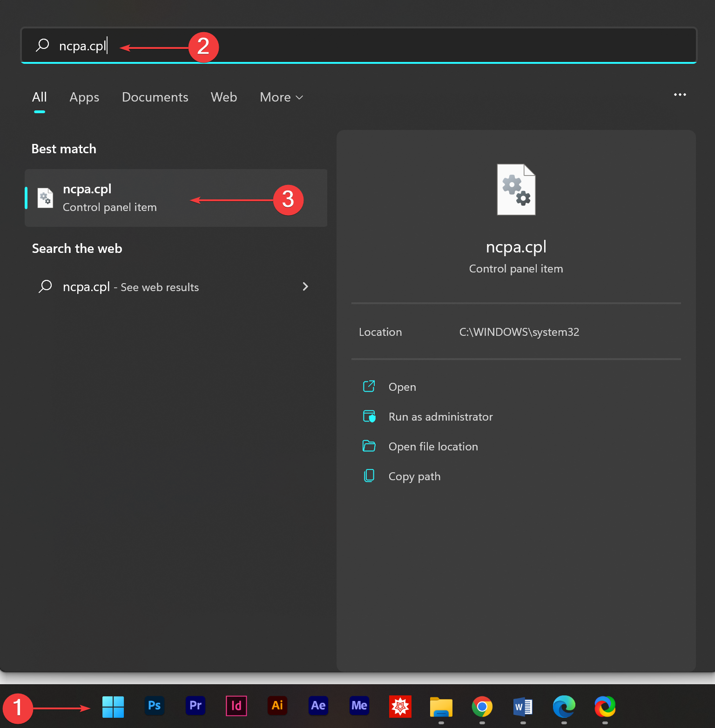Open Google Chrome from the taskbar
Image resolution: width=715 pixels, height=728 pixels.
(x=482, y=707)
